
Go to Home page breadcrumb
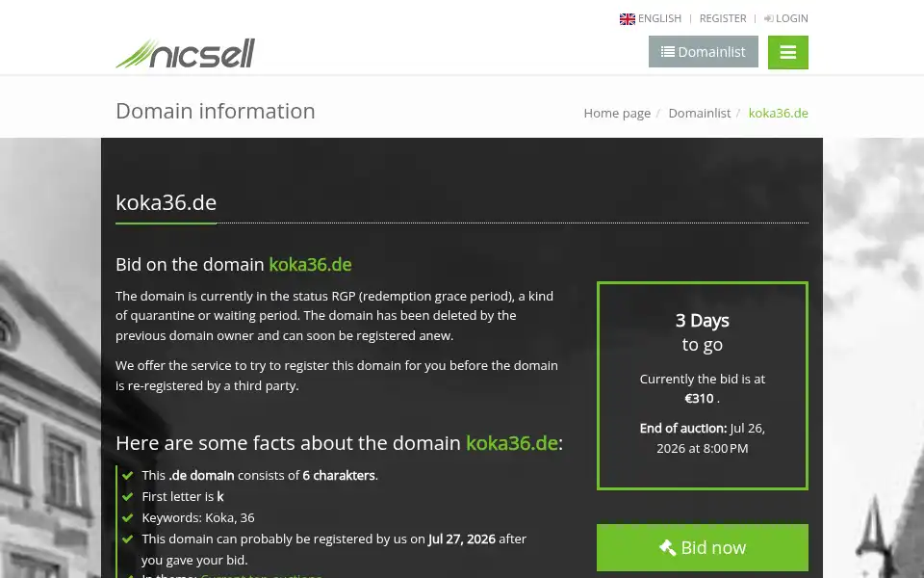click(617, 113)
